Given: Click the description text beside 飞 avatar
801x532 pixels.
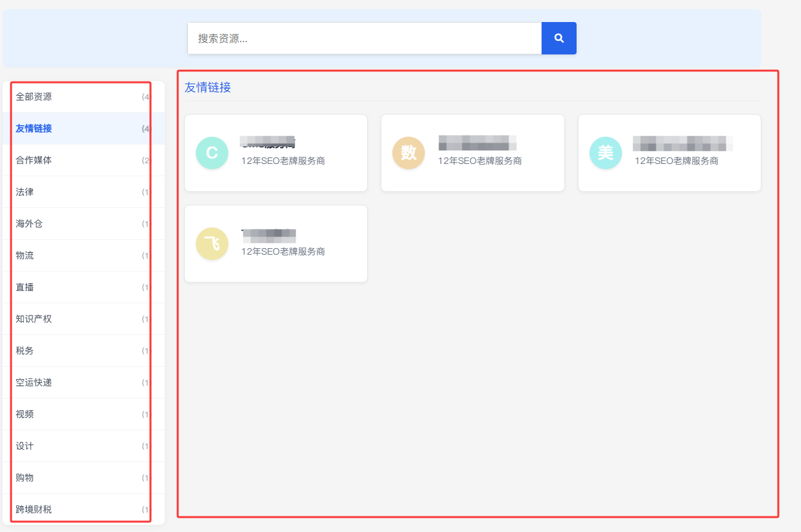Looking at the screenshot, I should point(283,251).
